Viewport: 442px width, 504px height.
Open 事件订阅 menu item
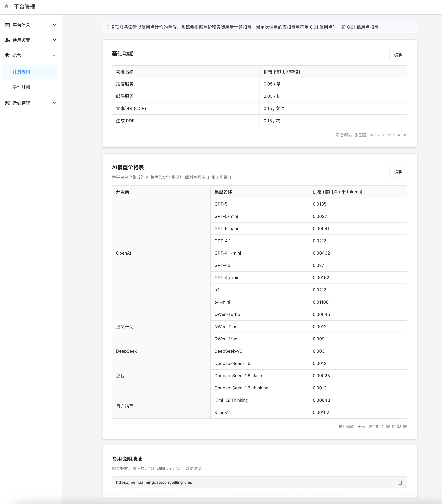pos(22,87)
